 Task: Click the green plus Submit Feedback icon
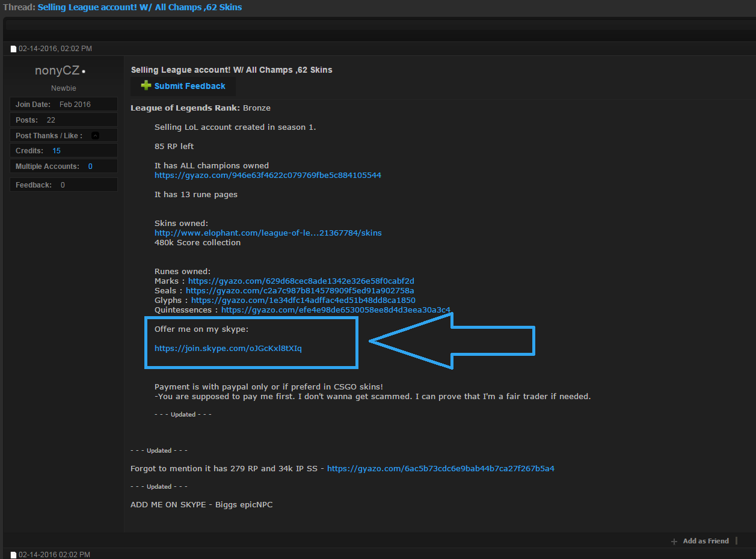click(146, 86)
